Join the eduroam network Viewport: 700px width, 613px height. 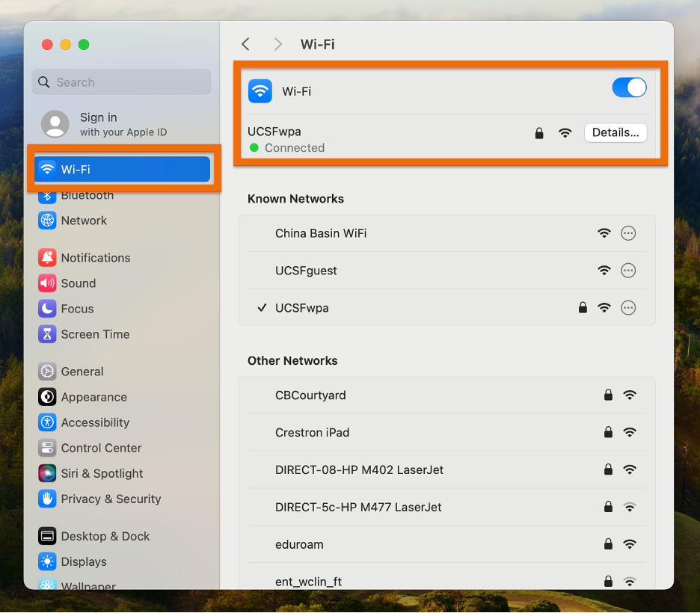(447, 544)
